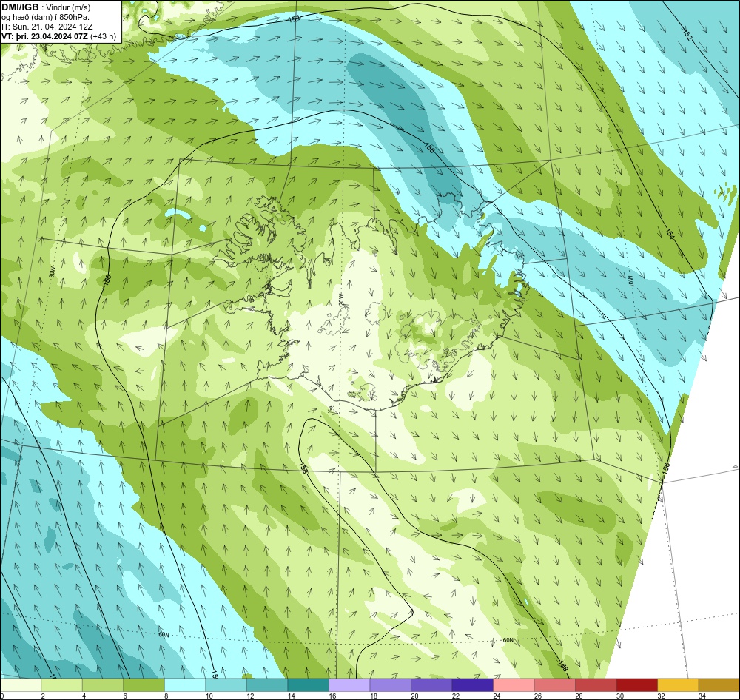This screenshot has width=740, height=700.
Task: Click the palest 0–2 m/s legend swatch
Action: [21, 685]
